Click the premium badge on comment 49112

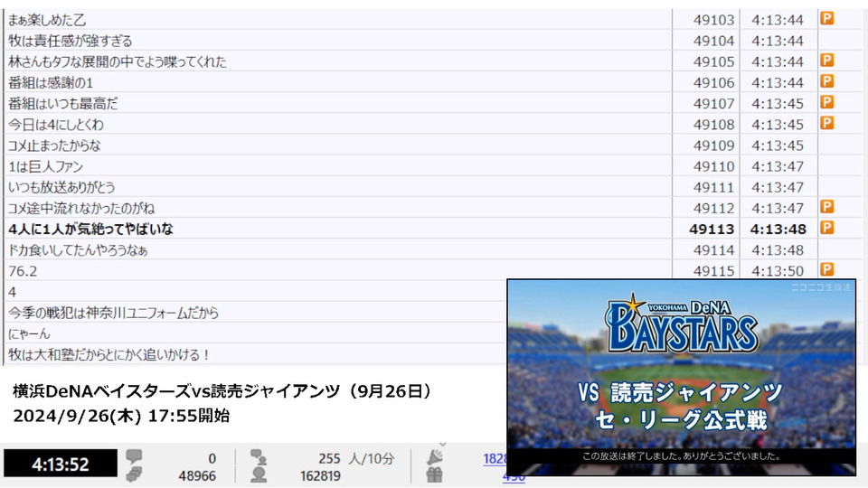click(826, 207)
